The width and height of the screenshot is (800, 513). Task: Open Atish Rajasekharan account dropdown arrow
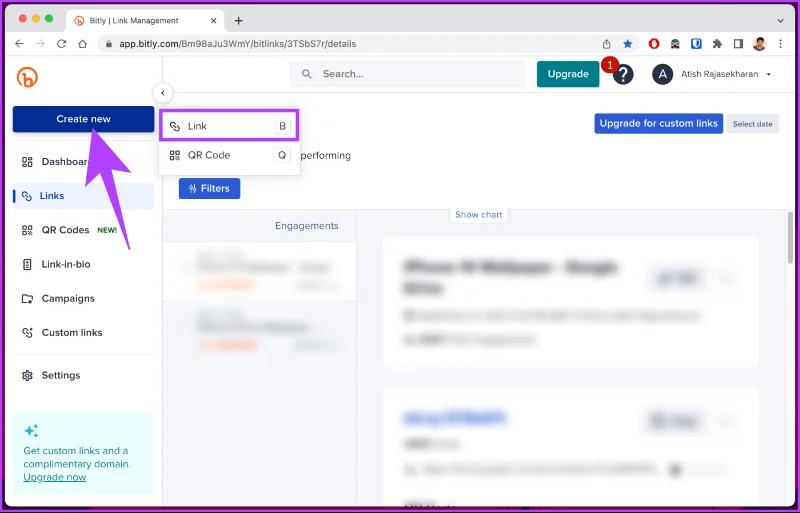click(768, 75)
